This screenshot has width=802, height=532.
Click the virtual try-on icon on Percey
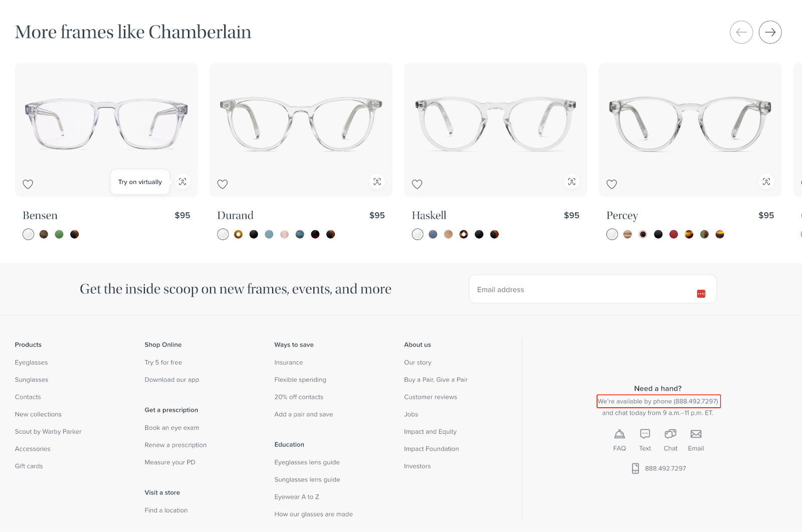coord(766,181)
